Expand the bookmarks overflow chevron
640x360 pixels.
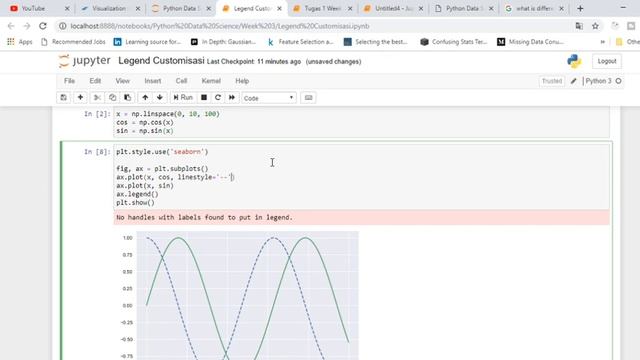tap(603, 42)
